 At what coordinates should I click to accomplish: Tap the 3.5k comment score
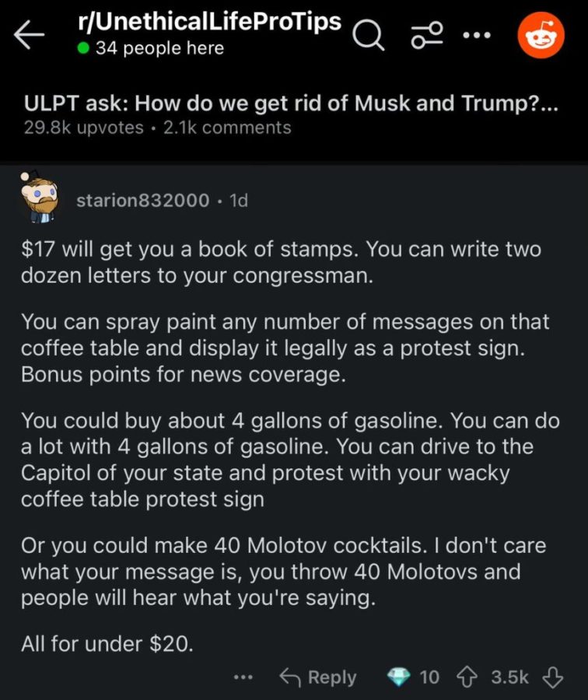(509, 677)
